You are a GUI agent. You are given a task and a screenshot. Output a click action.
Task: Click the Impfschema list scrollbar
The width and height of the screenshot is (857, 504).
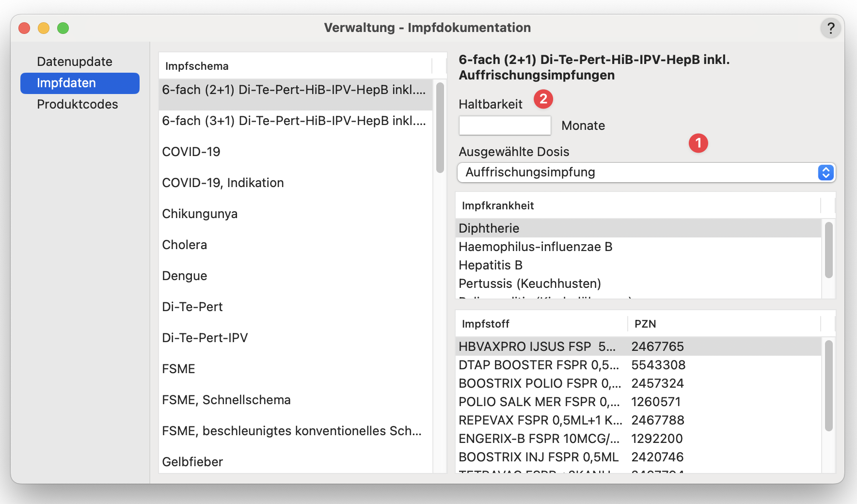click(440, 128)
